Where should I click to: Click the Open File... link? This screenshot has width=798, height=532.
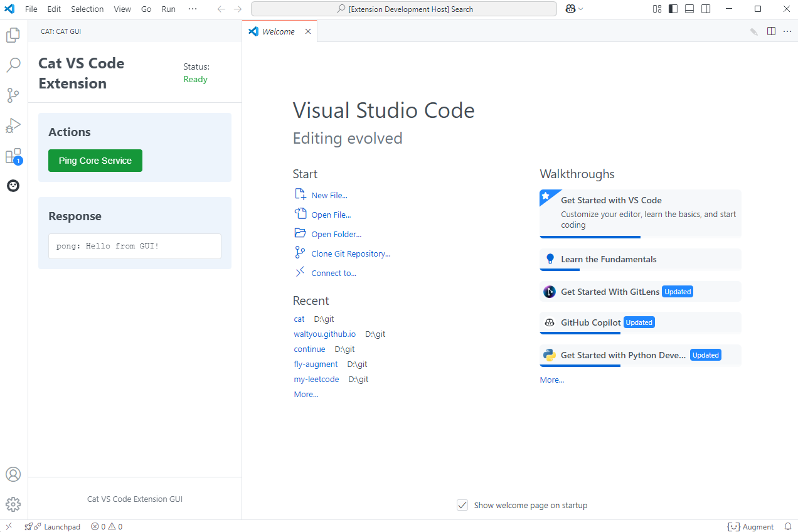(331, 215)
